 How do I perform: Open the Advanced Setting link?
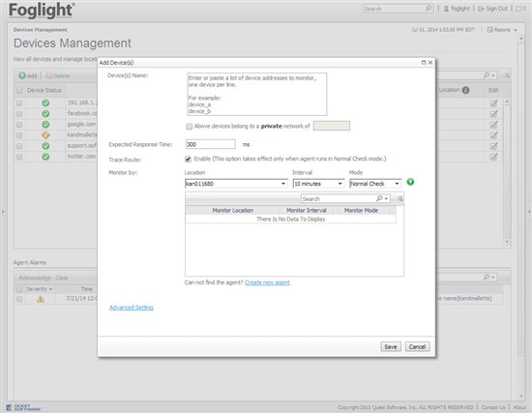131,308
